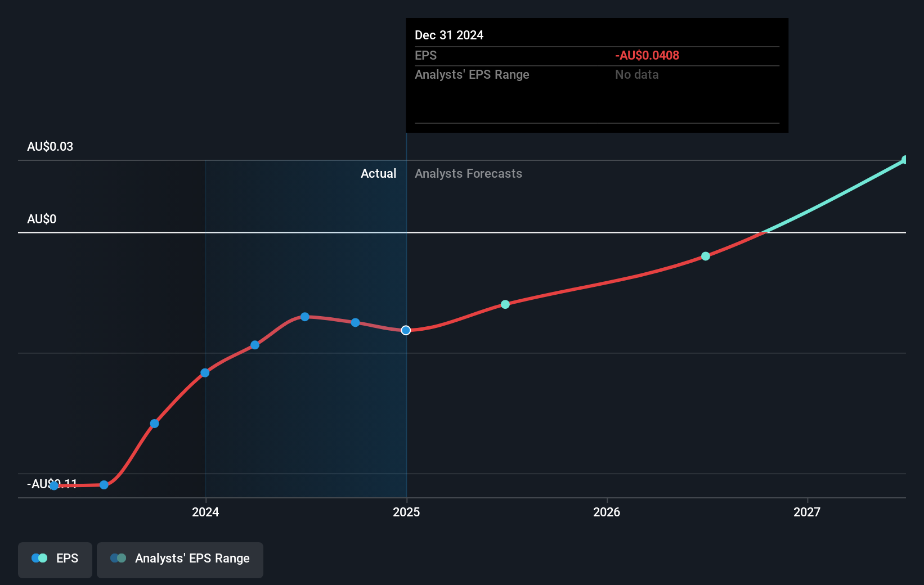Click the 2027 x-axis label

807,512
